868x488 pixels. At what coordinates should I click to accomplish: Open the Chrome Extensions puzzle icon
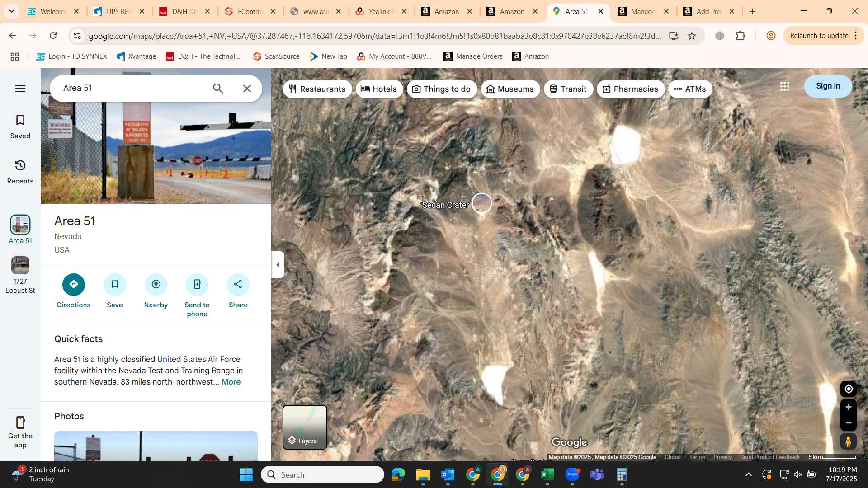(741, 36)
